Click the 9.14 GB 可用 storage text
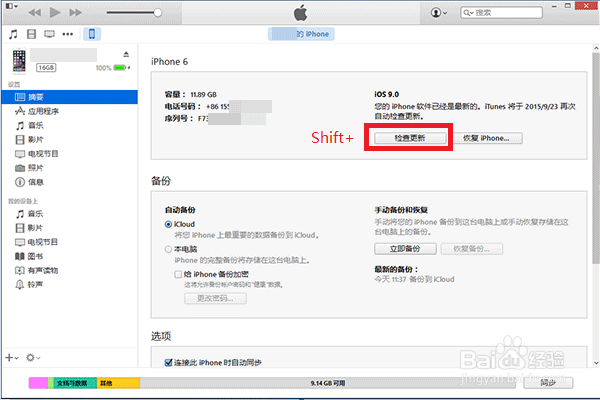 (328, 383)
